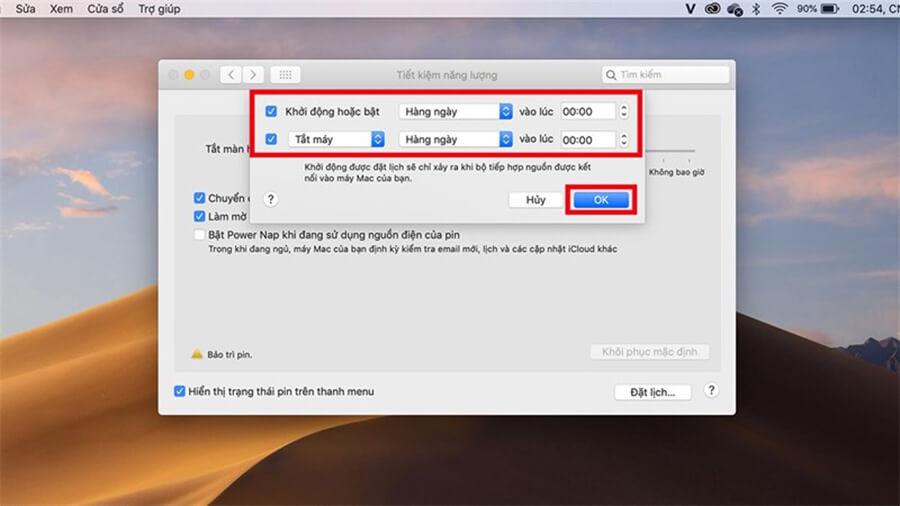Click the cloud sync error icon
The image size is (900, 506).
[735, 8]
